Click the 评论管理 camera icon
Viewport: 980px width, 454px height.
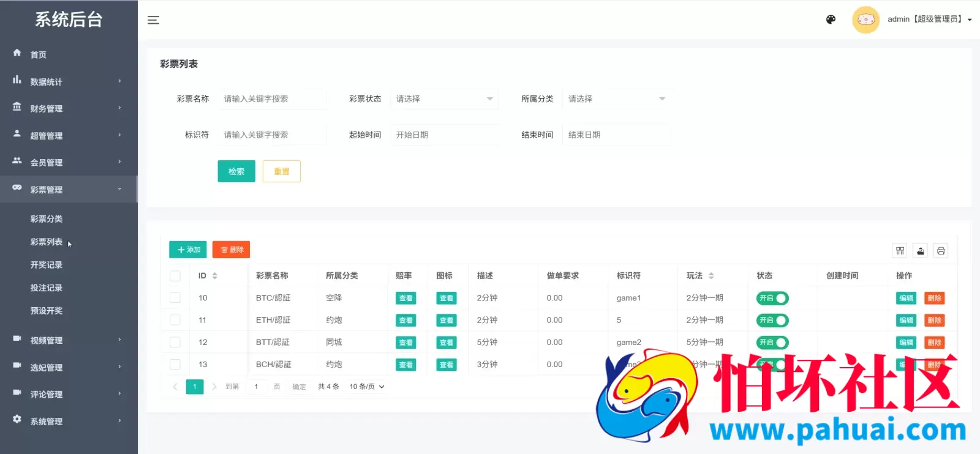17,393
